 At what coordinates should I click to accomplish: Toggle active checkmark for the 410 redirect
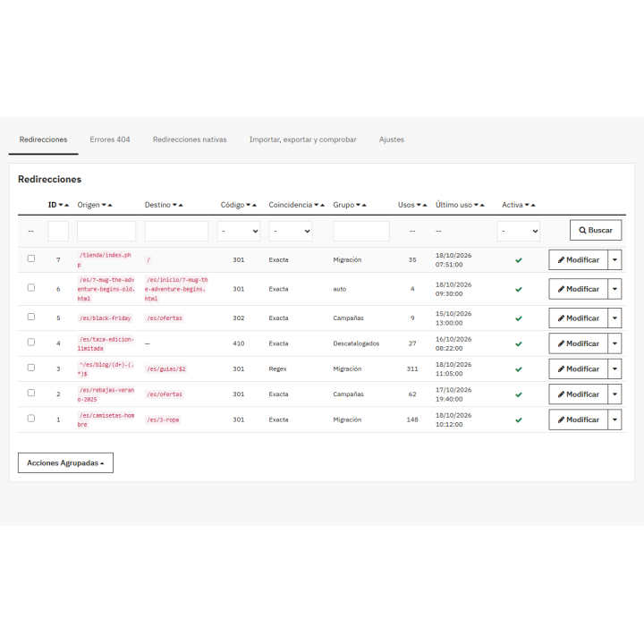coord(519,344)
